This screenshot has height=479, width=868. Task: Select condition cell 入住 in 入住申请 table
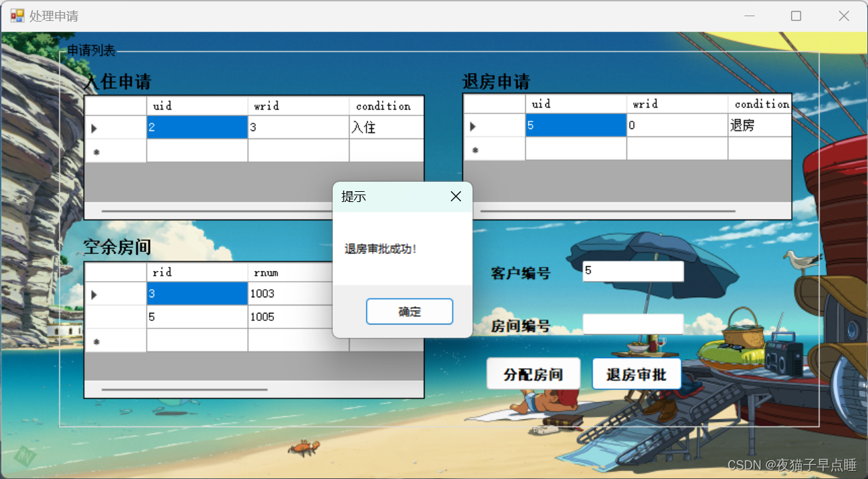pyautogui.click(x=386, y=127)
